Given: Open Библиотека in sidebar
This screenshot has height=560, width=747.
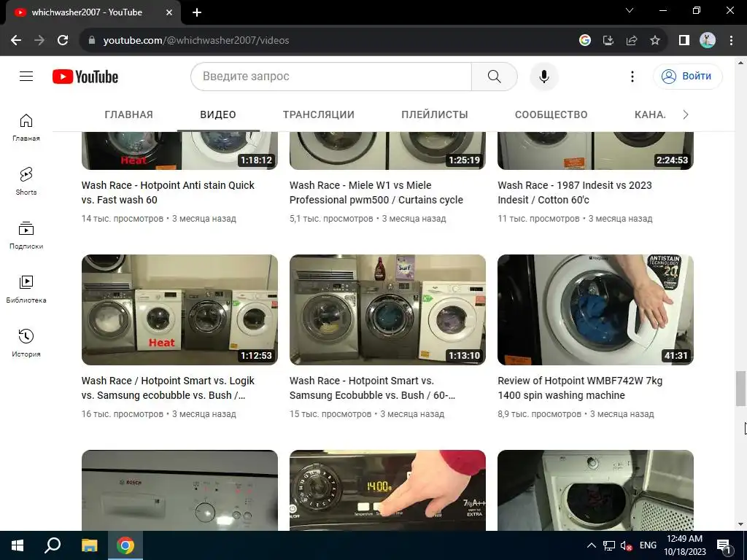Looking at the screenshot, I should [x=26, y=289].
